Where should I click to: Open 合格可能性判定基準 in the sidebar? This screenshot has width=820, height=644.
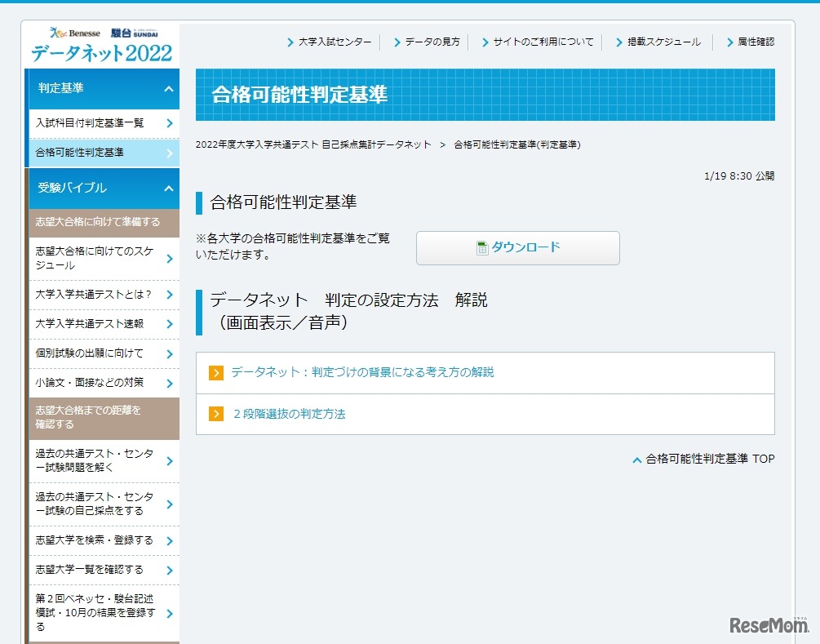[80, 153]
